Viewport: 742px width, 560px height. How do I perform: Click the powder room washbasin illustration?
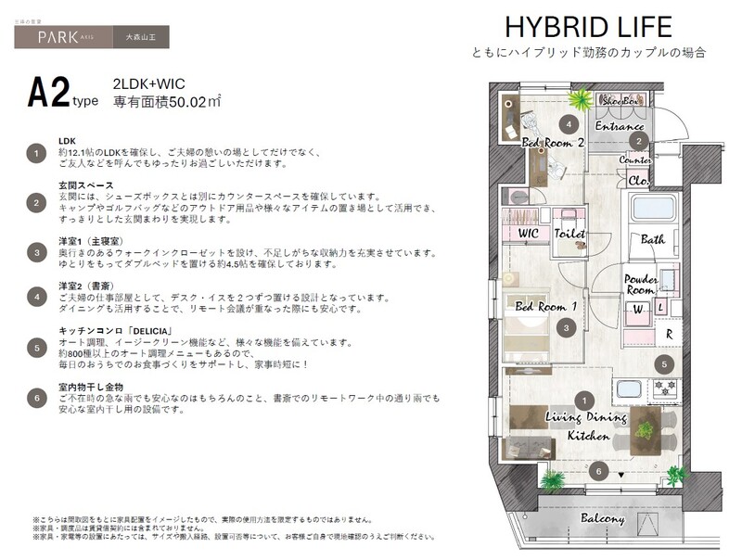(x=668, y=279)
